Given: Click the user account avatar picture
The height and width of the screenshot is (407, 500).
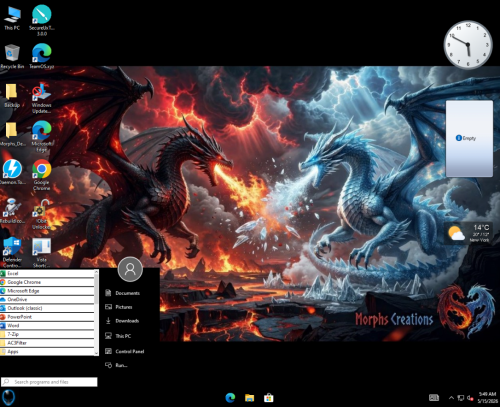Looking at the screenshot, I should [x=130, y=269].
